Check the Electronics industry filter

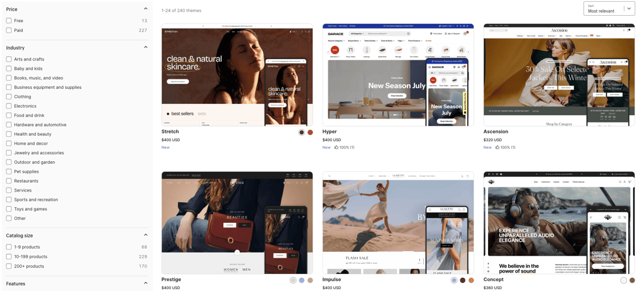pos(9,106)
